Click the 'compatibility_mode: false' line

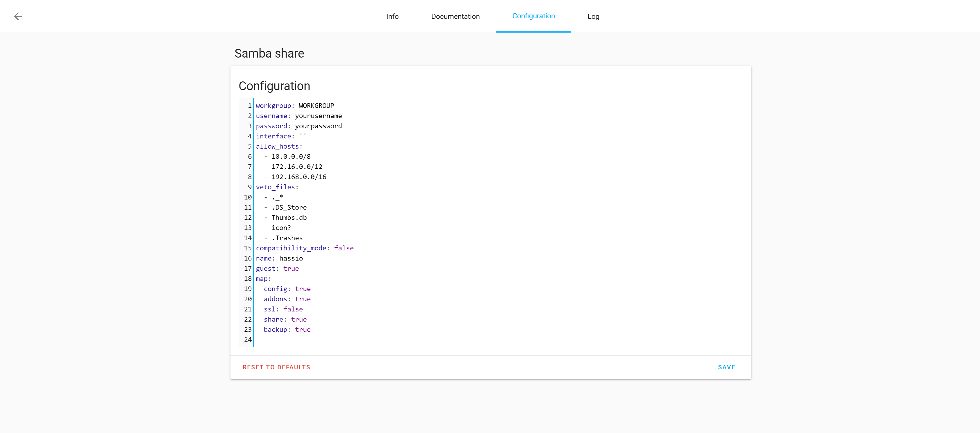pyautogui.click(x=305, y=248)
